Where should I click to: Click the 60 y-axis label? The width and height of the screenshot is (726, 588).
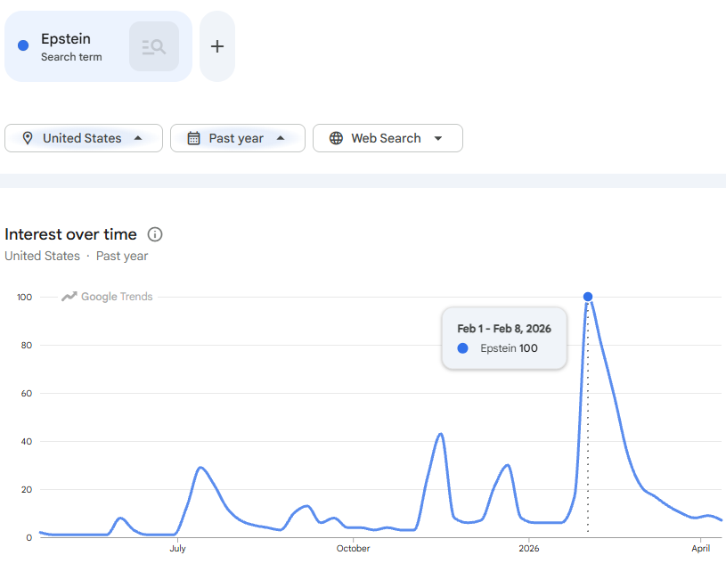click(27, 394)
